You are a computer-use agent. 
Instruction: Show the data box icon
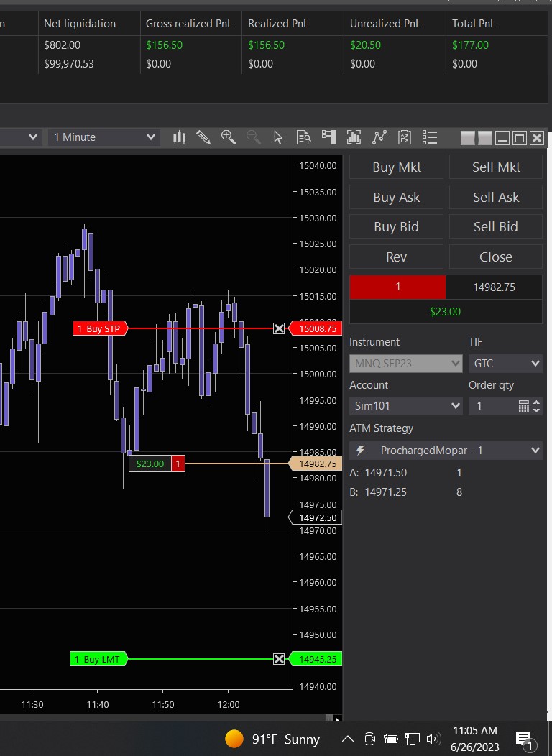(x=304, y=137)
